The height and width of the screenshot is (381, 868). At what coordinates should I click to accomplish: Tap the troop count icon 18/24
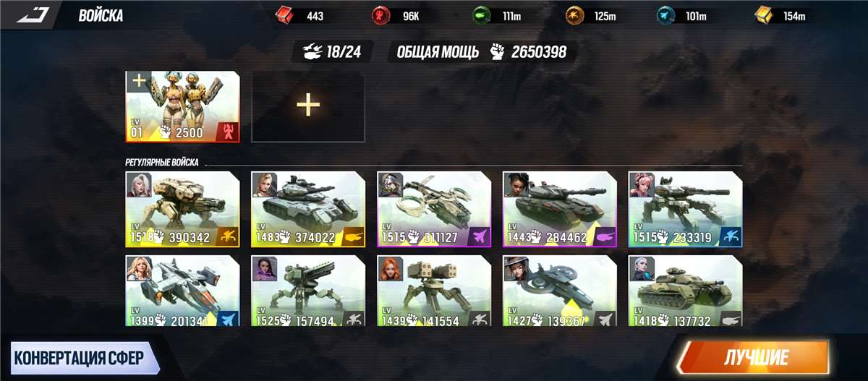[x=312, y=51]
